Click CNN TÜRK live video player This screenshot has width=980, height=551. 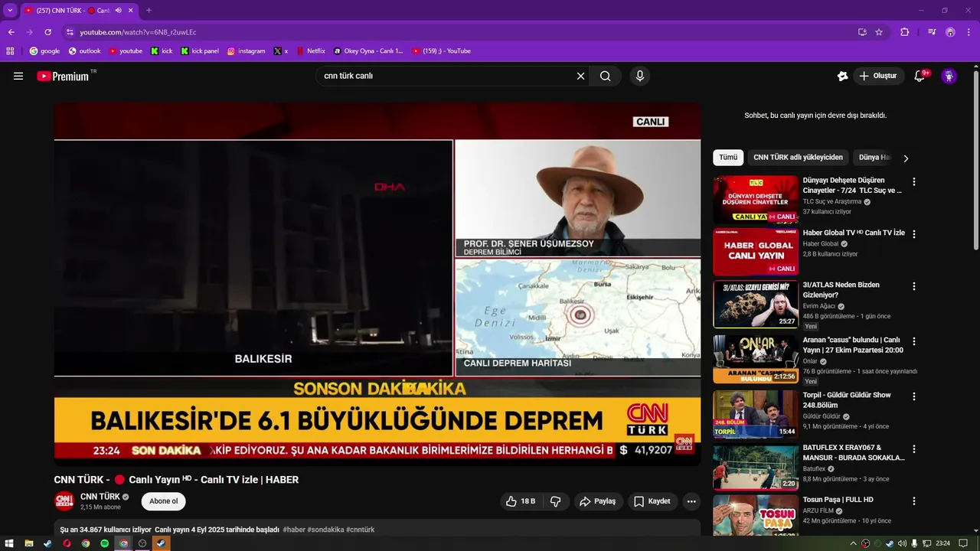click(x=377, y=284)
